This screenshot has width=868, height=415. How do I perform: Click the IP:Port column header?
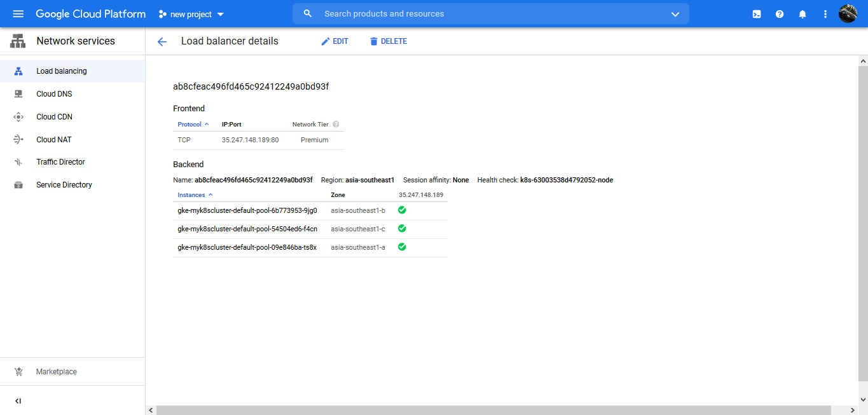tap(231, 125)
